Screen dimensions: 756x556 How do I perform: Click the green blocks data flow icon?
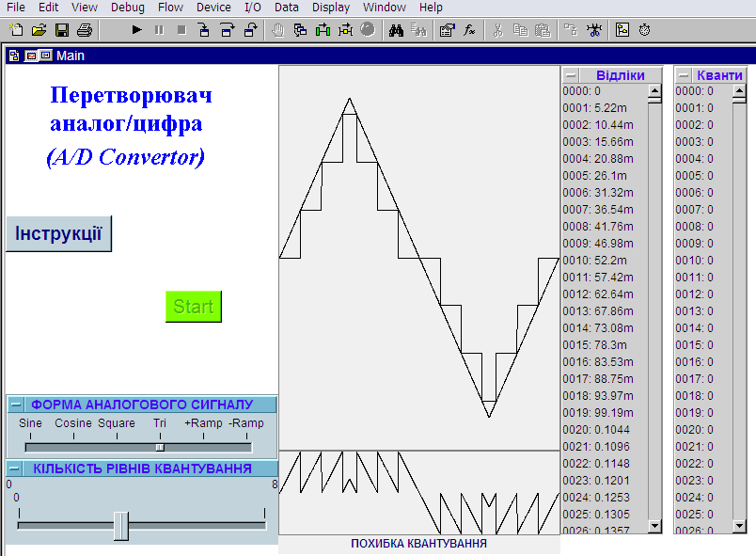point(323,30)
